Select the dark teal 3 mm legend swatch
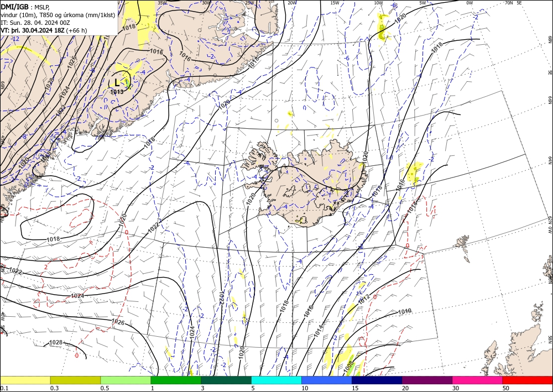553x392 pixels. [x=226, y=380]
